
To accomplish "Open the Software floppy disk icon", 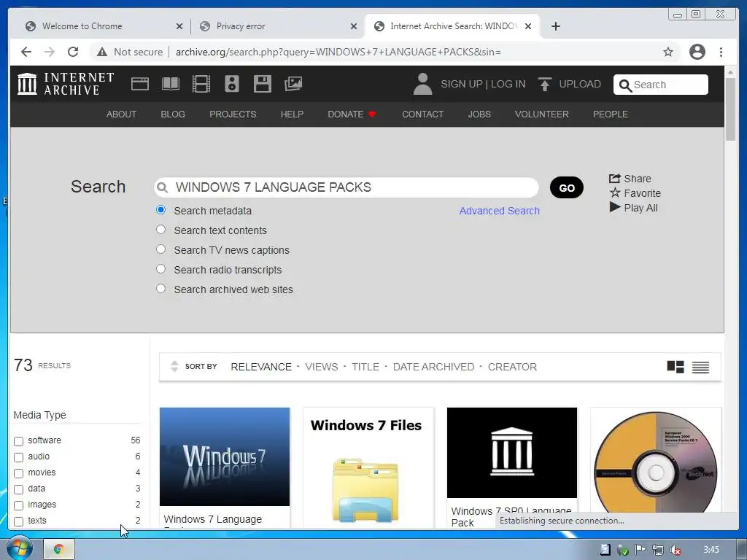I will 263,84.
